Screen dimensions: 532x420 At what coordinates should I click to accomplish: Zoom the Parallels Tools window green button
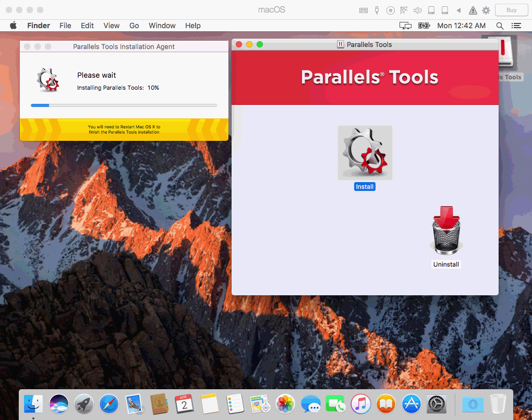coord(260,44)
